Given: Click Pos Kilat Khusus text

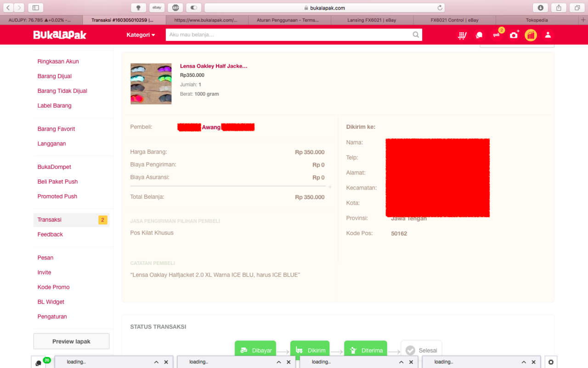Looking at the screenshot, I should 152,233.
